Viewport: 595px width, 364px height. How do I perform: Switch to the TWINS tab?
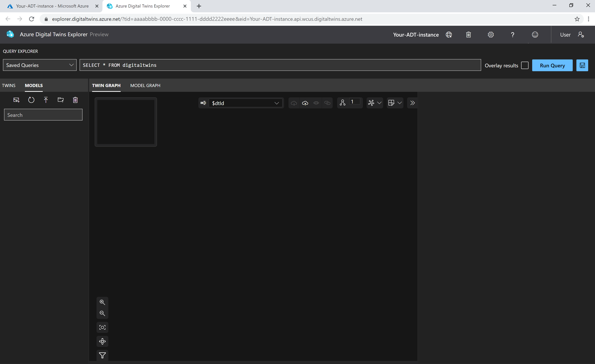coord(9,85)
